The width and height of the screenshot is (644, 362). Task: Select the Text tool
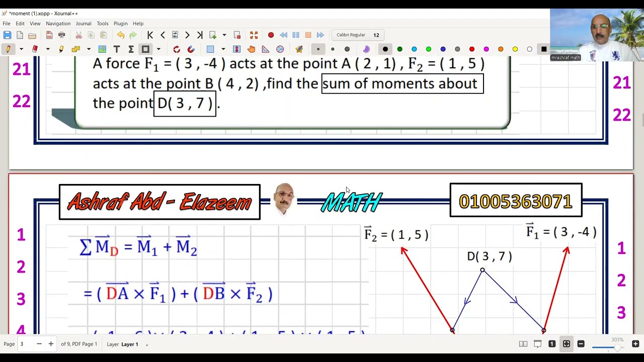[x=117, y=49]
